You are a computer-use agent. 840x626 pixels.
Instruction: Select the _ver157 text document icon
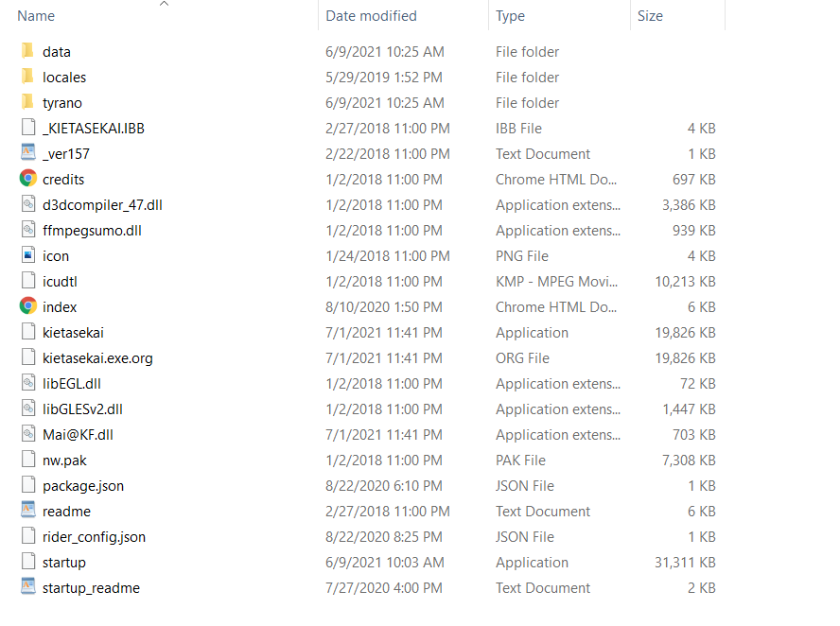28,153
